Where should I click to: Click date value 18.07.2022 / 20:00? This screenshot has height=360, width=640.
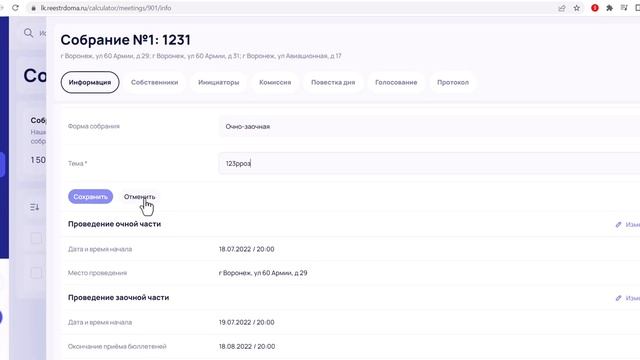tap(247, 249)
